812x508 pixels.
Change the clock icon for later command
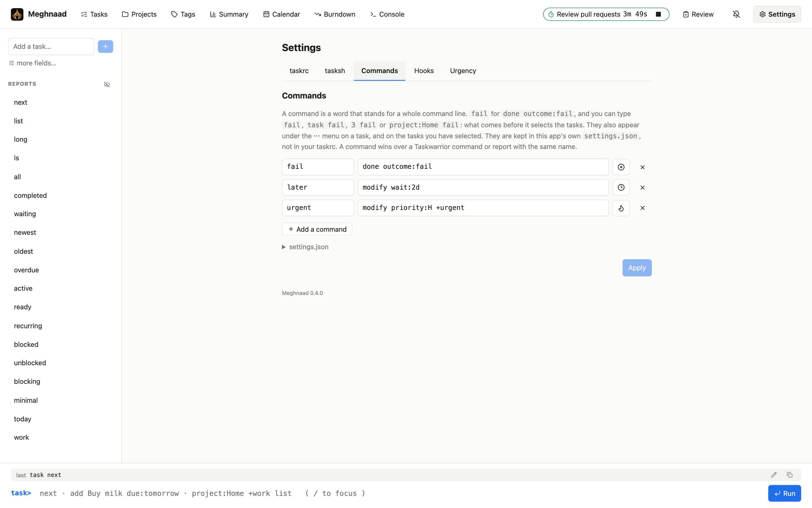[621, 187]
